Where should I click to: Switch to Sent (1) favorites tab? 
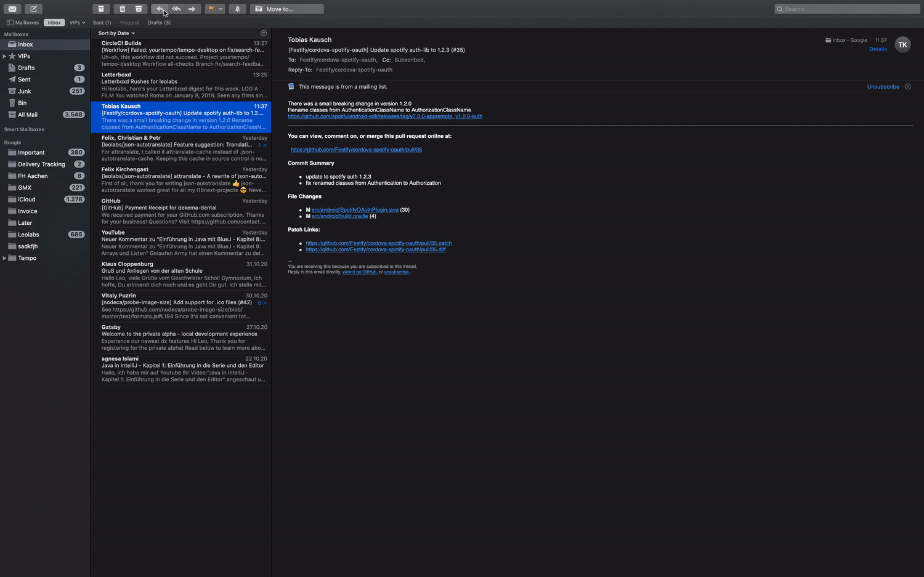tap(102, 22)
